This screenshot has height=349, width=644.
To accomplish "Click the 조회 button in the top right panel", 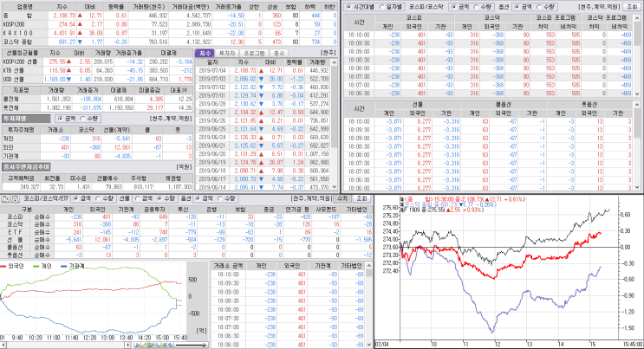I will [632, 7].
